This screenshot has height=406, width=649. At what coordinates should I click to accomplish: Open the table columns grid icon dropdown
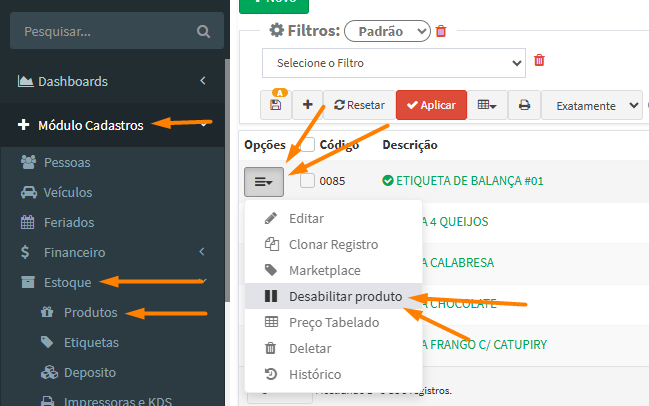(488, 105)
